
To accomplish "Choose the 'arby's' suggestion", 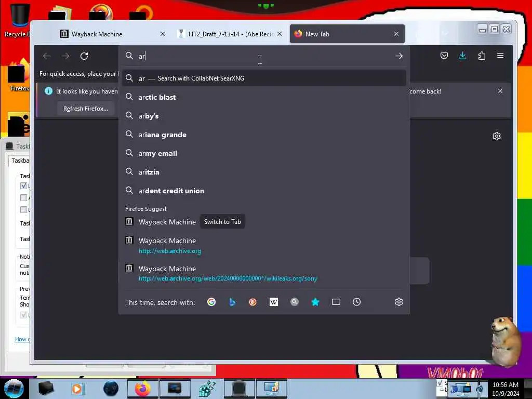I will (264, 116).
